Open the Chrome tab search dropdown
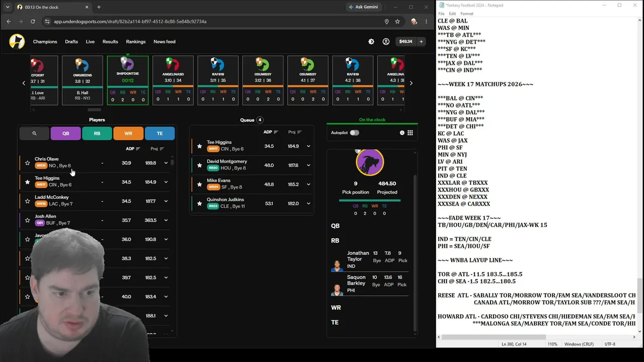This screenshot has width=644, height=362. [7, 7]
